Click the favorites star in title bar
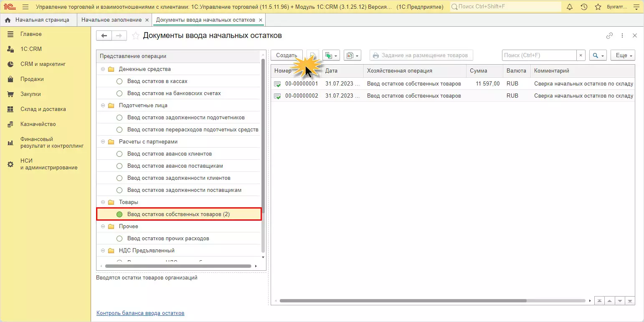Viewport: 644px width, 322px height. (598, 7)
